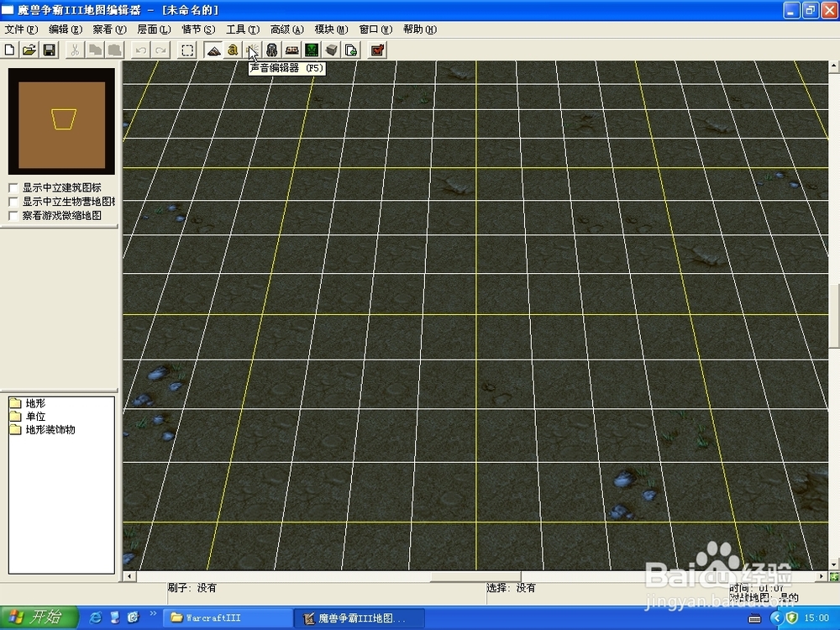Click the 魔兽争霸III地图 taskbar button
This screenshot has width=840, height=630.
[x=360, y=618]
